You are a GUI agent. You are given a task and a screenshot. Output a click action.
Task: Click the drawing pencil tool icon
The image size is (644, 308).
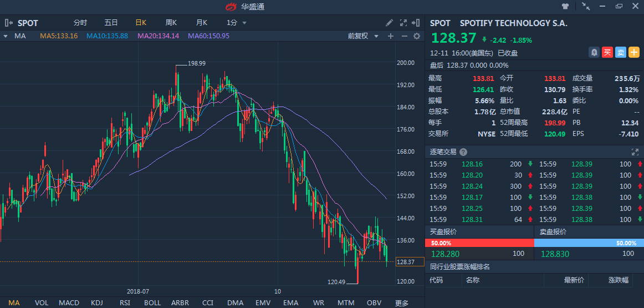[x=390, y=23]
